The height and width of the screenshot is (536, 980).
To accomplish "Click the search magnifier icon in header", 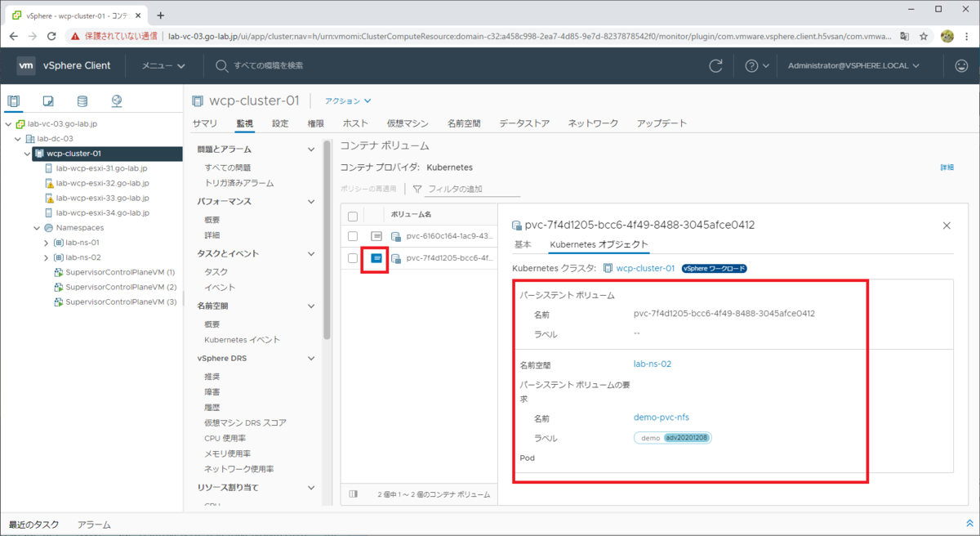I will (221, 65).
